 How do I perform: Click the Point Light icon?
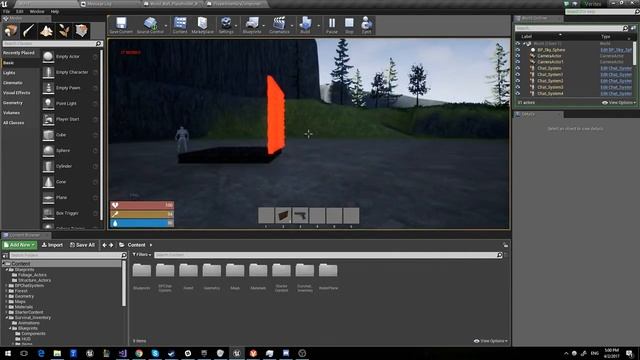(48, 103)
